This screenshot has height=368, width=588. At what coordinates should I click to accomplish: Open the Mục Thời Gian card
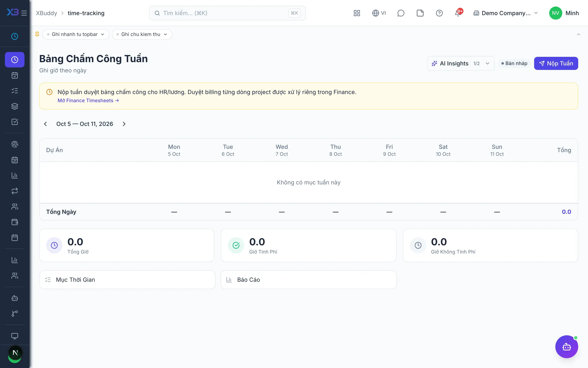tap(127, 280)
